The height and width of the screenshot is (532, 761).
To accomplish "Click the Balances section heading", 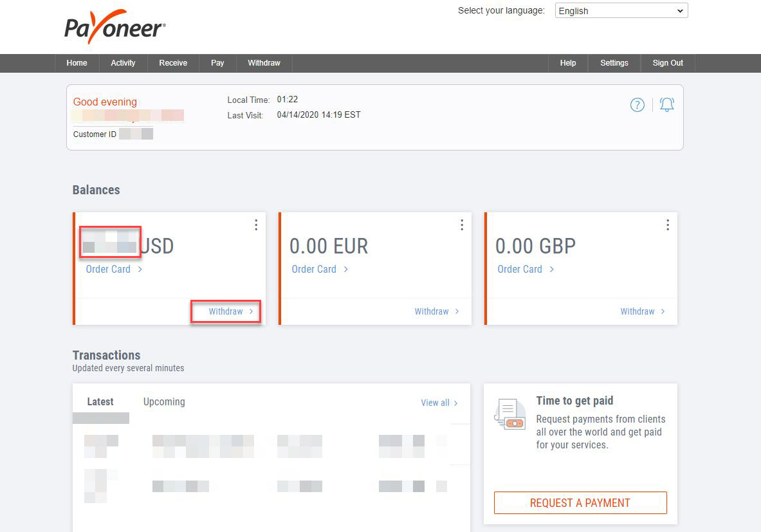I will (96, 190).
